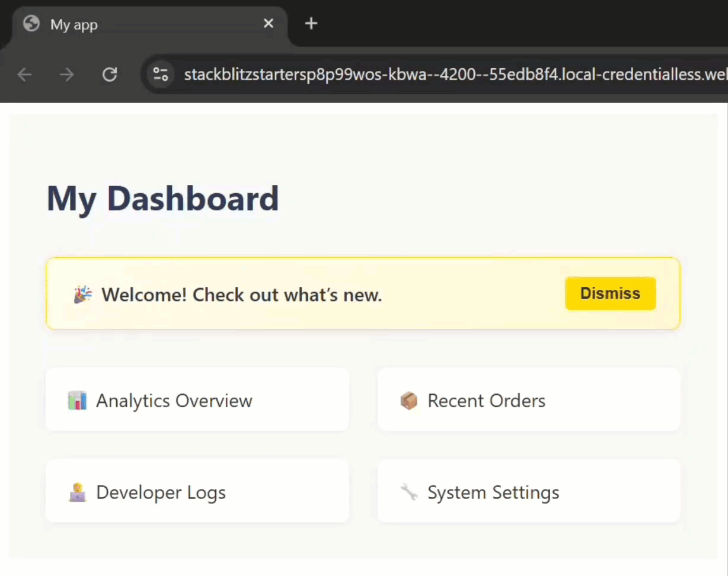Open site information icon in address bar
This screenshot has height=576, width=728.
point(161,75)
